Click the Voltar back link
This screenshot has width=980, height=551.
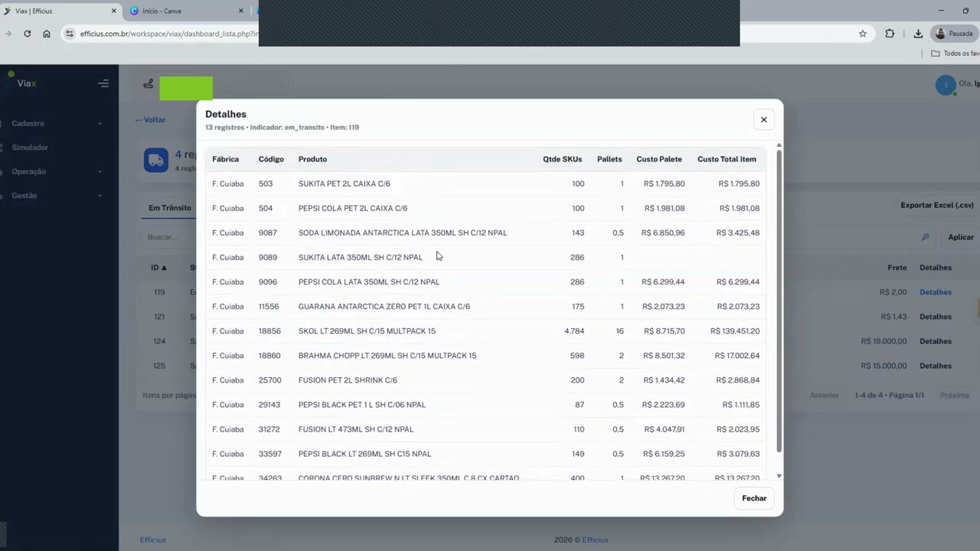(150, 119)
